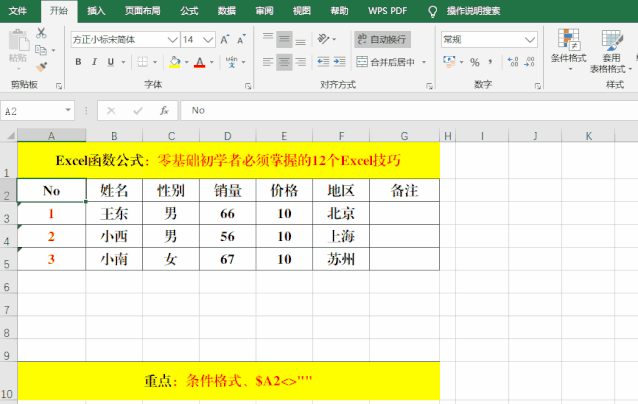This screenshot has height=404, width=638.
Task: Open the font name dropdown
Action: pyautogui.click(x=172, y=39)
